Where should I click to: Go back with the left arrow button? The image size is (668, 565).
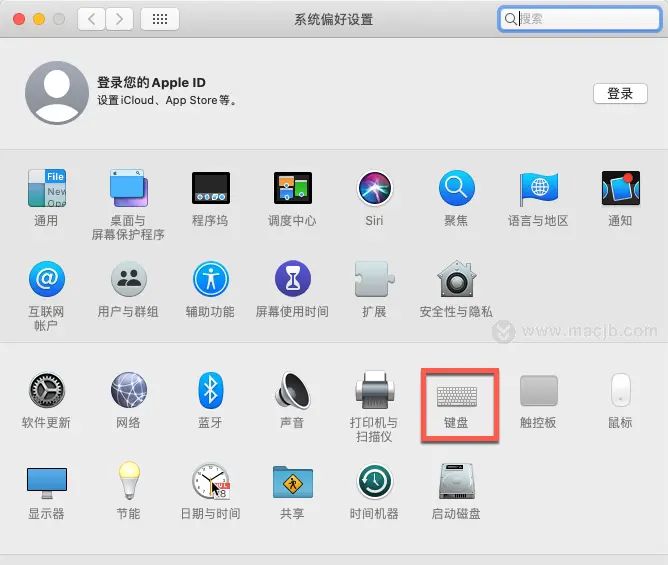pyautogui.click(x=91, y=19)
